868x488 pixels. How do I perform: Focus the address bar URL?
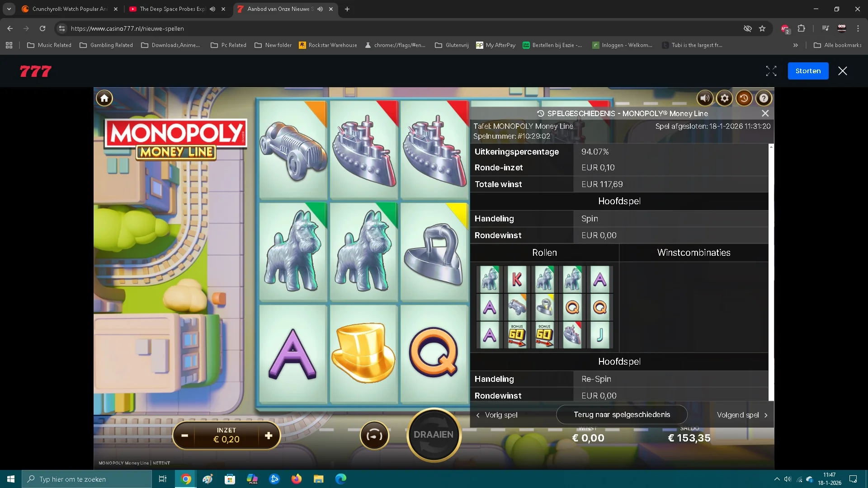point(127,28)
